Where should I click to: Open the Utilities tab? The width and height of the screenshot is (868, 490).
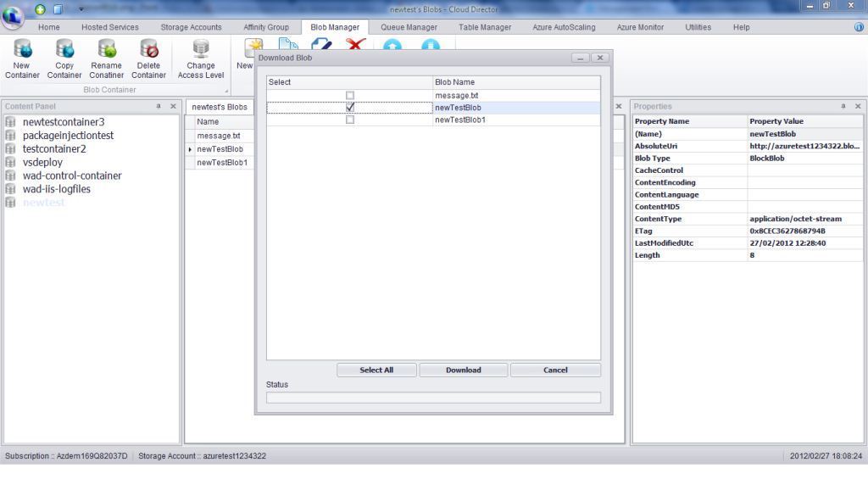[698, 27]
